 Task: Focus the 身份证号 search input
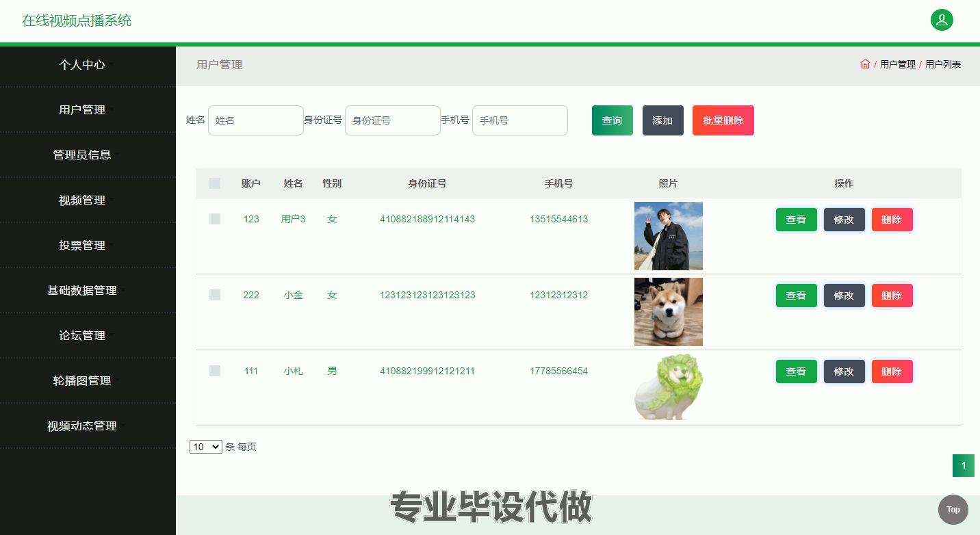[393, 120]
